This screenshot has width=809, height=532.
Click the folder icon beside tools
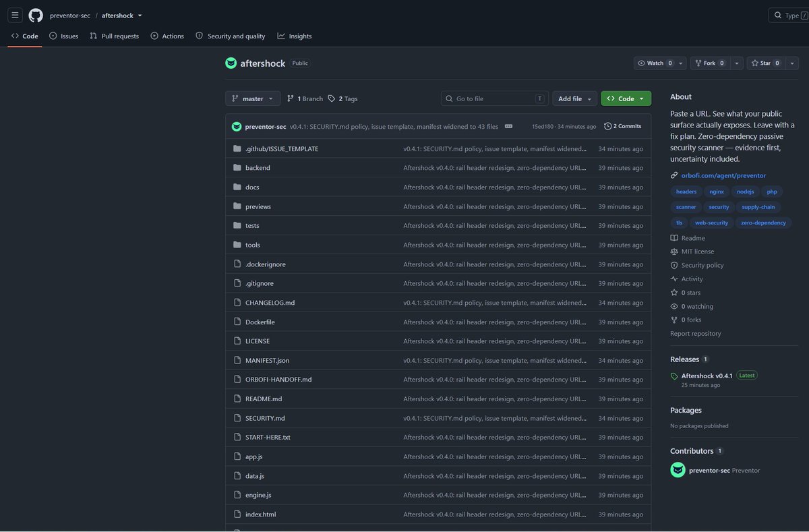pos(237,245)
